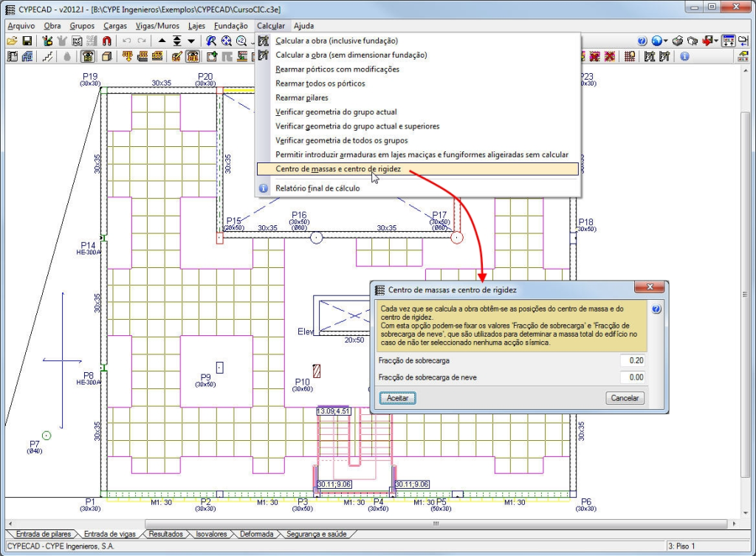
Task: Click the blue help question mark in toolbar
Action: (x=642, y=41)
